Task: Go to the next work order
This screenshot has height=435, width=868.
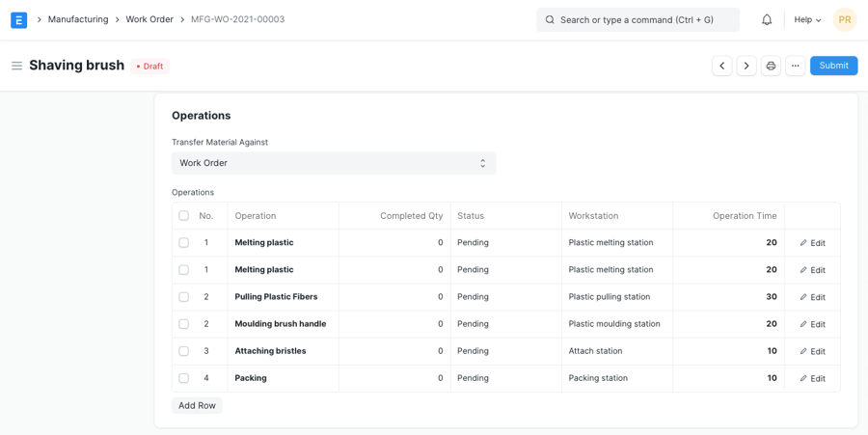Action: point(746,66)
